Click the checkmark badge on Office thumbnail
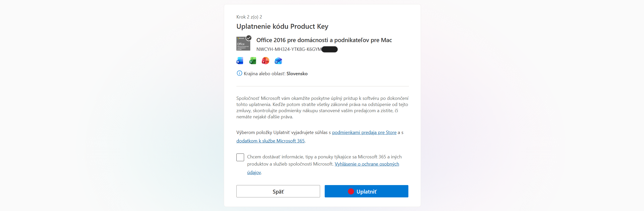Screen dimensions: 644x211 click(248, 38)
